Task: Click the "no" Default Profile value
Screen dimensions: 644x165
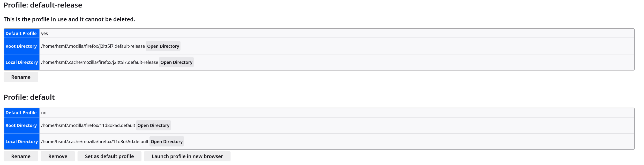Action: [44, 113]
